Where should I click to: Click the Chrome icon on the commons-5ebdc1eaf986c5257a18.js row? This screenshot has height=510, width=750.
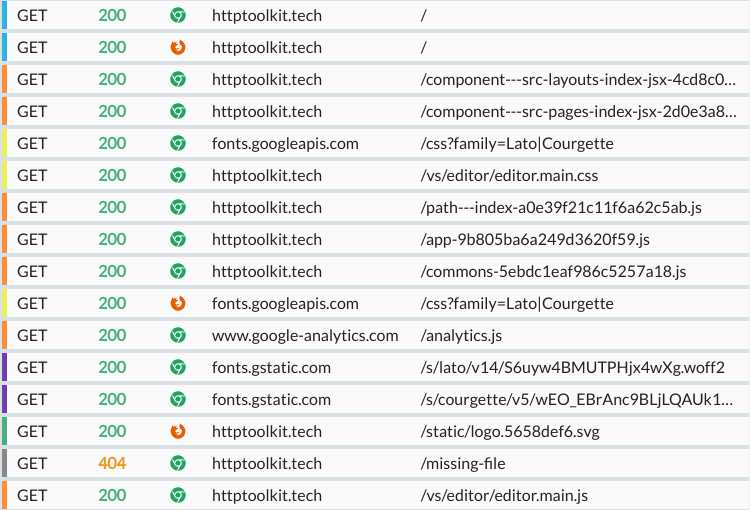point(178,272)
